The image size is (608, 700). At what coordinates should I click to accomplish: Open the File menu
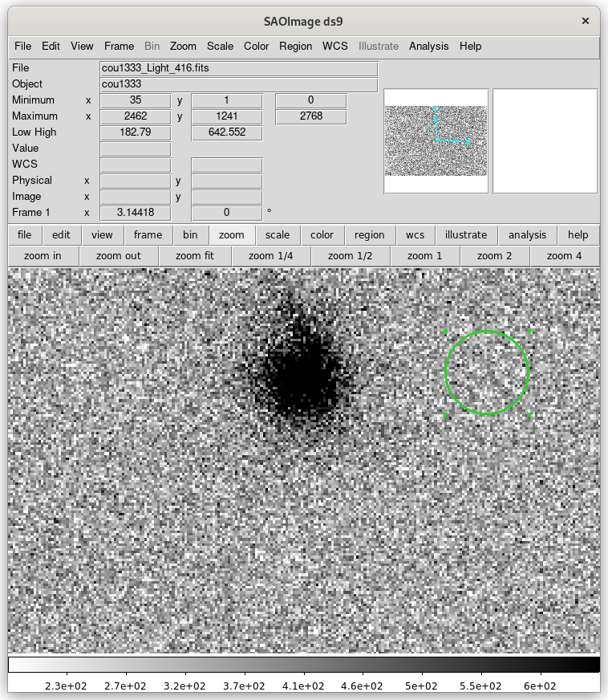pyautogui.click(x=22, y=46)
